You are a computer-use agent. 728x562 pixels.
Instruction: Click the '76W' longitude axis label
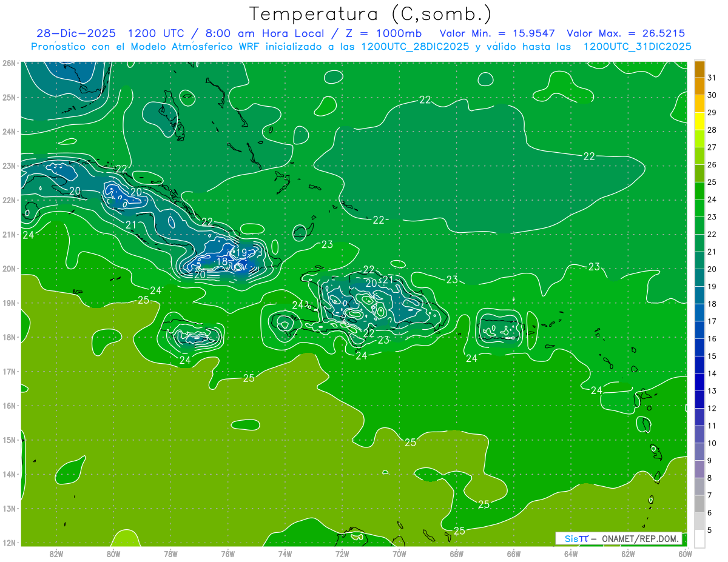coord(228,554)
